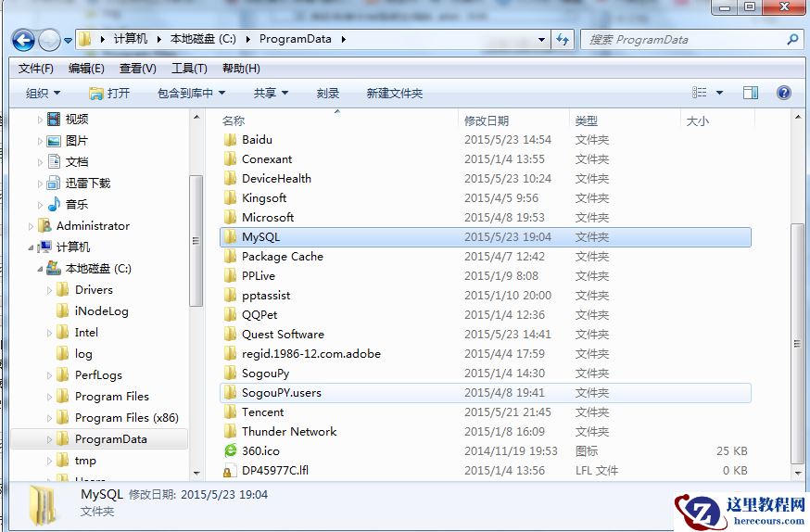Open the 组织 dropdown

click(x=44, y=94)
